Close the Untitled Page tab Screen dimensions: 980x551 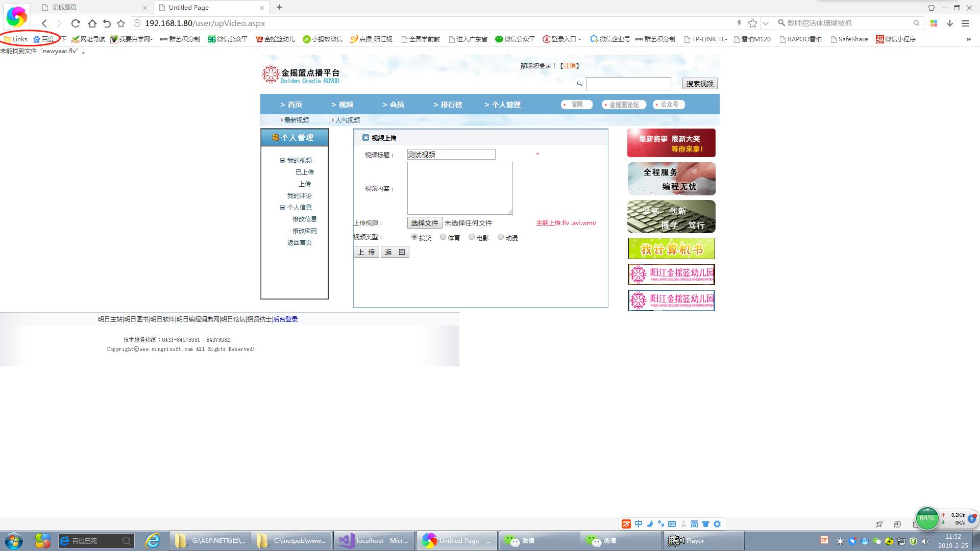click(x=262, y=8)
